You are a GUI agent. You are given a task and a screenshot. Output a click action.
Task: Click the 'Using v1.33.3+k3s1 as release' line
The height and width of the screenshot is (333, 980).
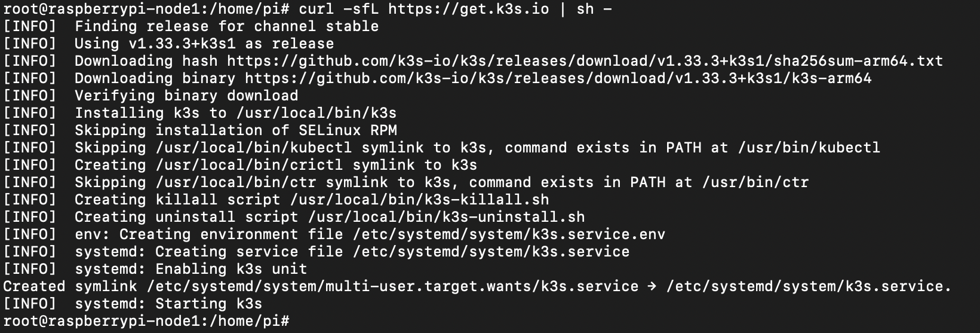pyautogui.click(x=168, y=44)
